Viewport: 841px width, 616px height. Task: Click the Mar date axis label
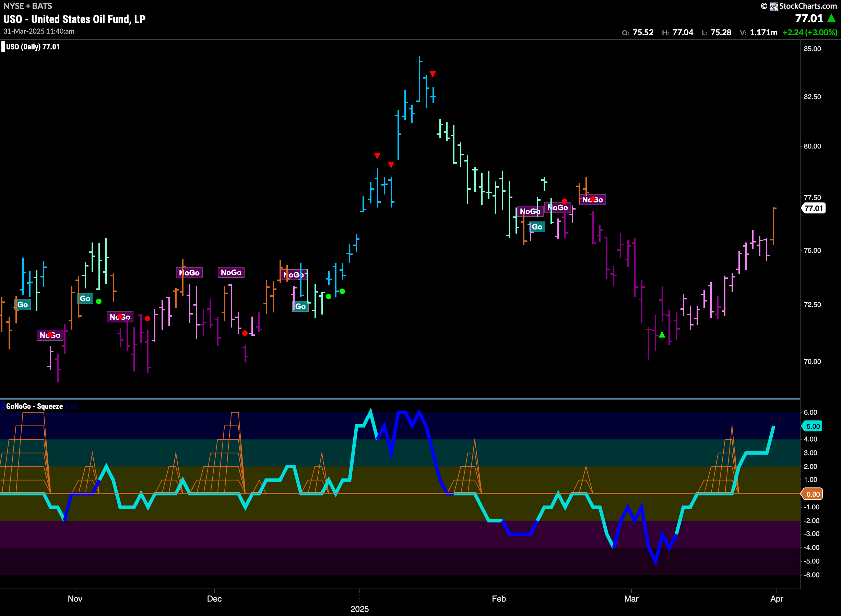pyautogui.click(x=631, y=599)
